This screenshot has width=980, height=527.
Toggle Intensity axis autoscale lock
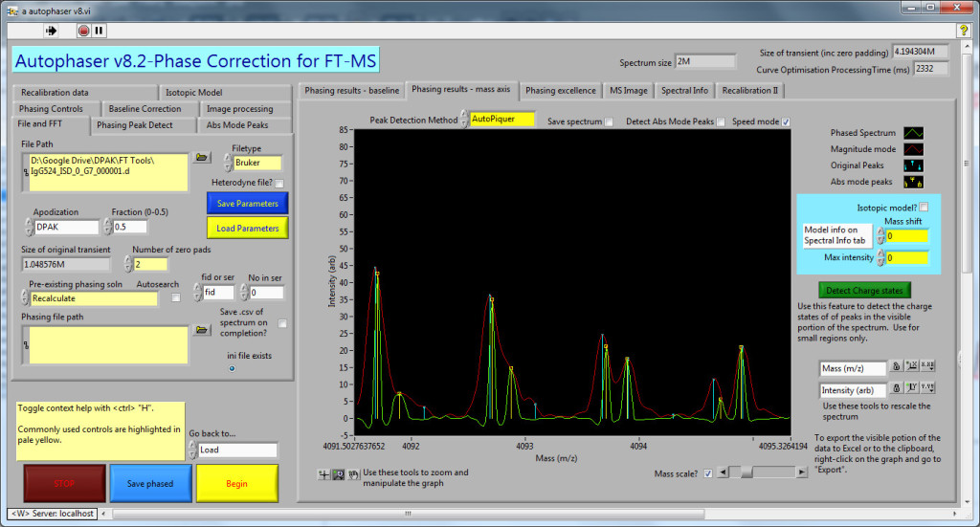coord(896,387)
